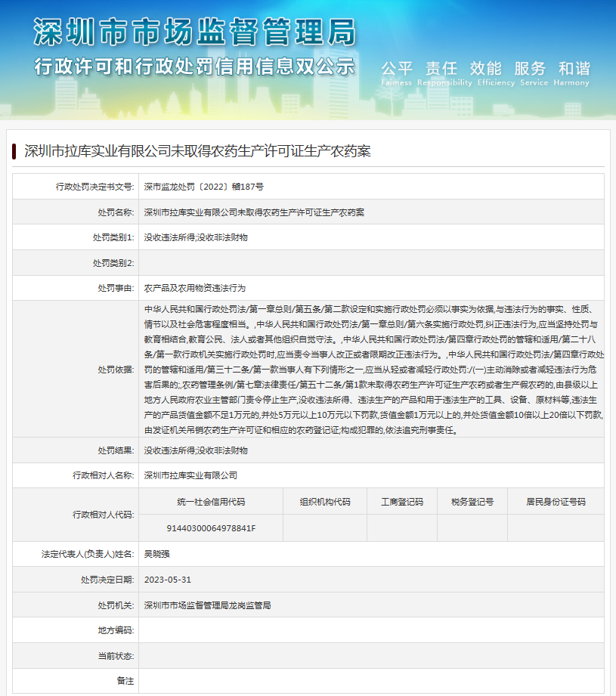The width and height of the screenshot is (616, 696).
Task: Select the document number 深市监龙处罚〔2022〕稽187号
Action: coord(204,187)
